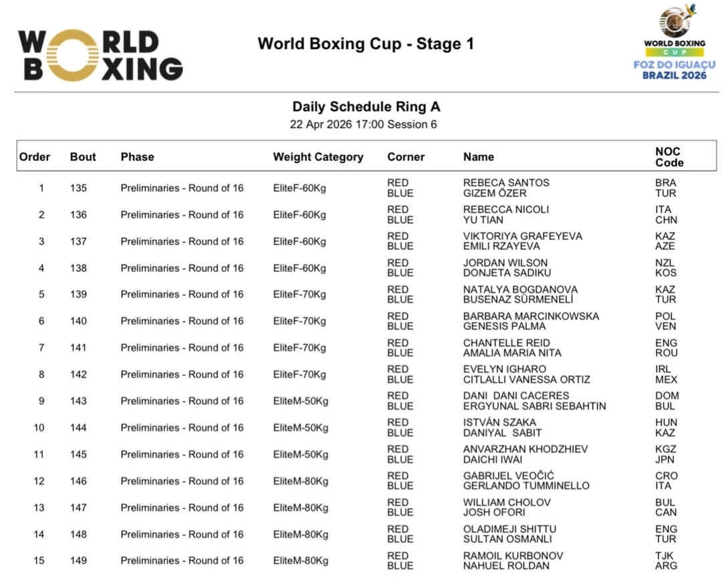This screenshot has width=722, height=588.
Task: Click bout number 140
Action: pyautogui.click(x=78, y=321)
